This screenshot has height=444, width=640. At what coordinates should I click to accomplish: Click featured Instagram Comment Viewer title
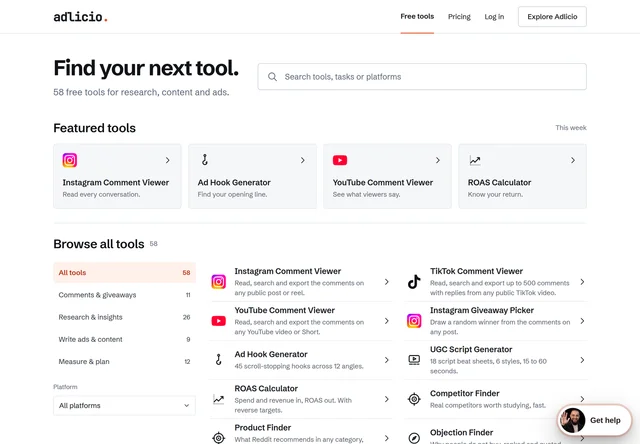pos(116,182)
